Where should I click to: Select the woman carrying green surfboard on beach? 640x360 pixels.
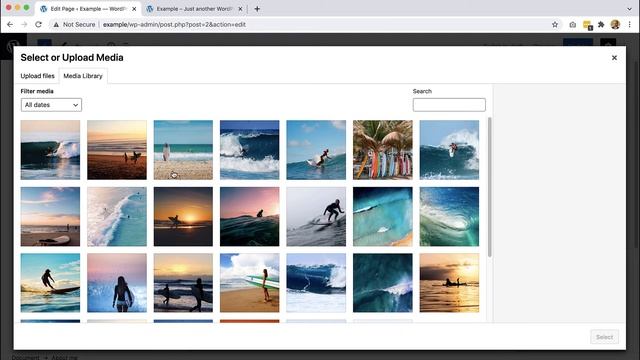click(249, 283)
